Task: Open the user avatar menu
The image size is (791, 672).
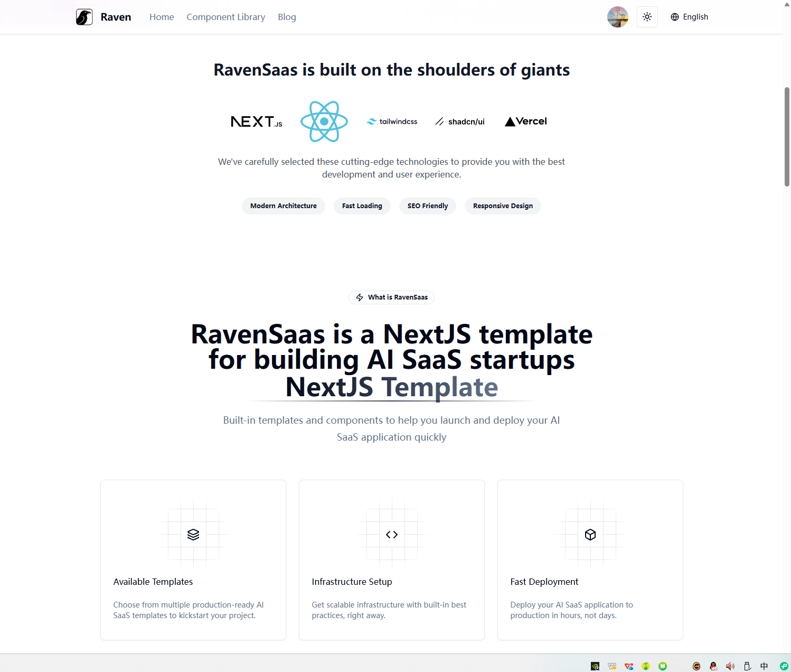Action: click(617, 17)
